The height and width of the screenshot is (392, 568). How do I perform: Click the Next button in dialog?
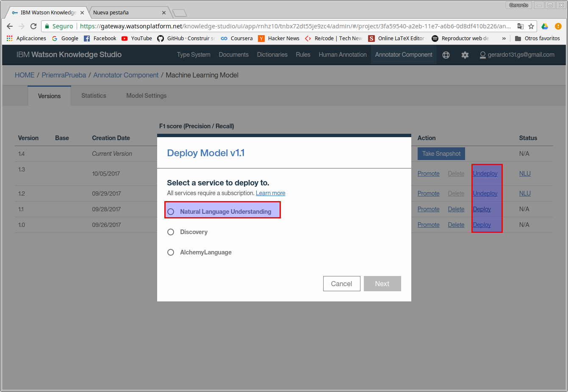click(x=382, y=284)
